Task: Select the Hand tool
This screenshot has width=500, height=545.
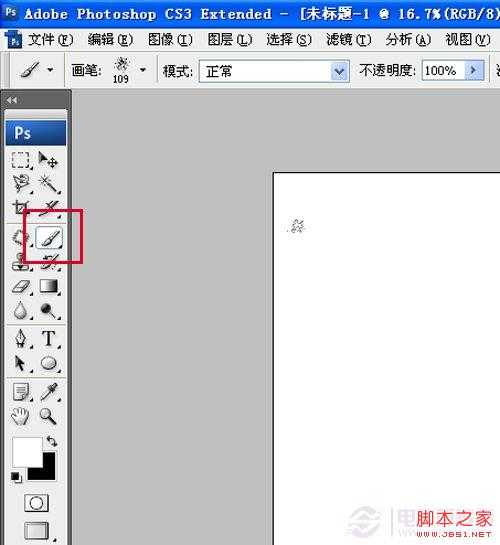Action: pos(21,416)
